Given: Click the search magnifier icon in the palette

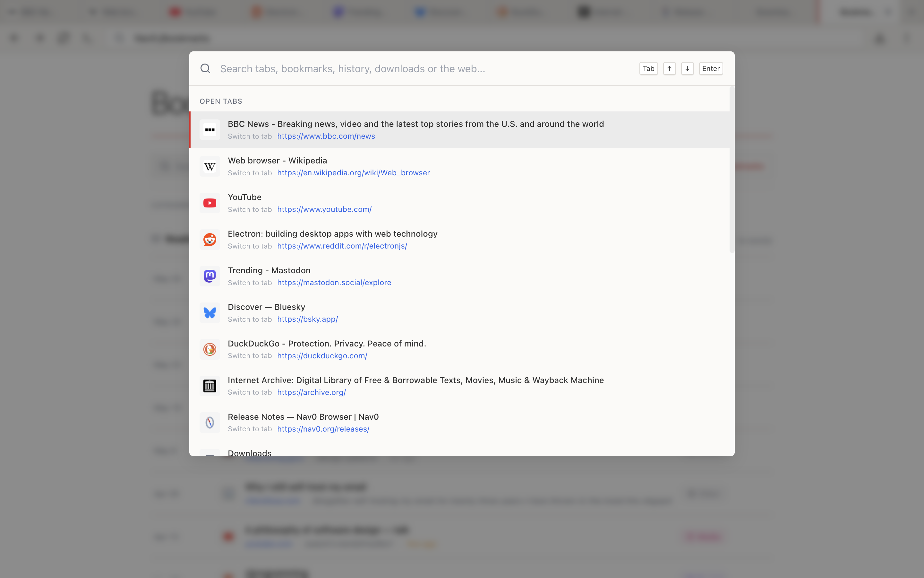Looking at the screenshot, I should (x=205, y=68).
